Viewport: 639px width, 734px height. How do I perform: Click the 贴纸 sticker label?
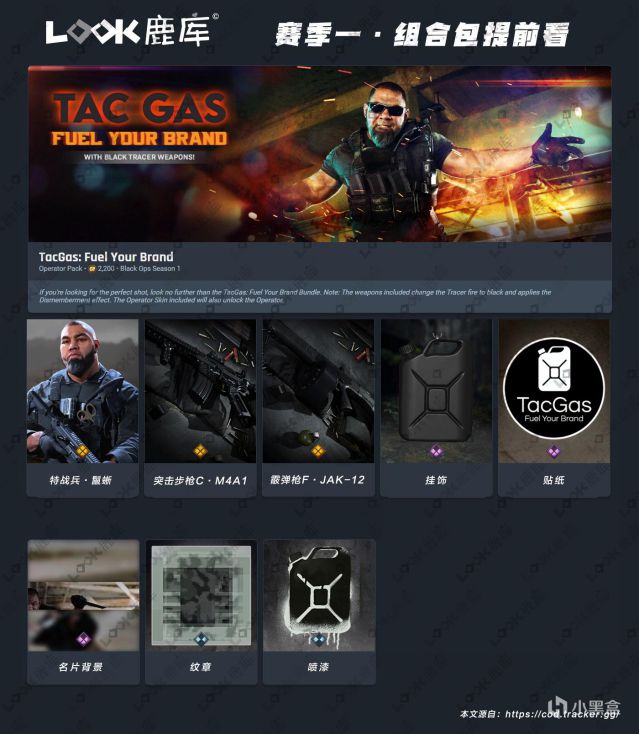[x=554, y=480]
